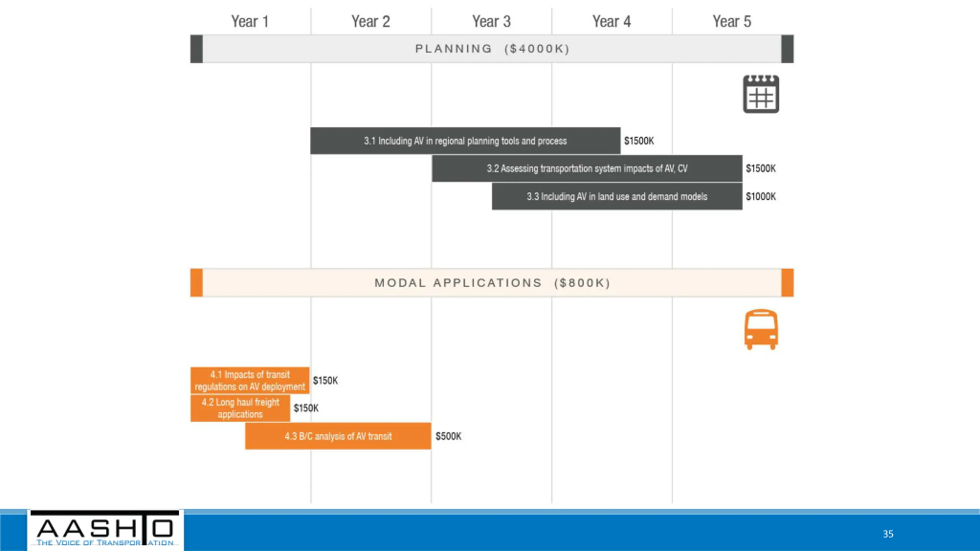Click the Year 2 column heading
The width and height of the screenshot is (980, 551).
coord(371,21)
